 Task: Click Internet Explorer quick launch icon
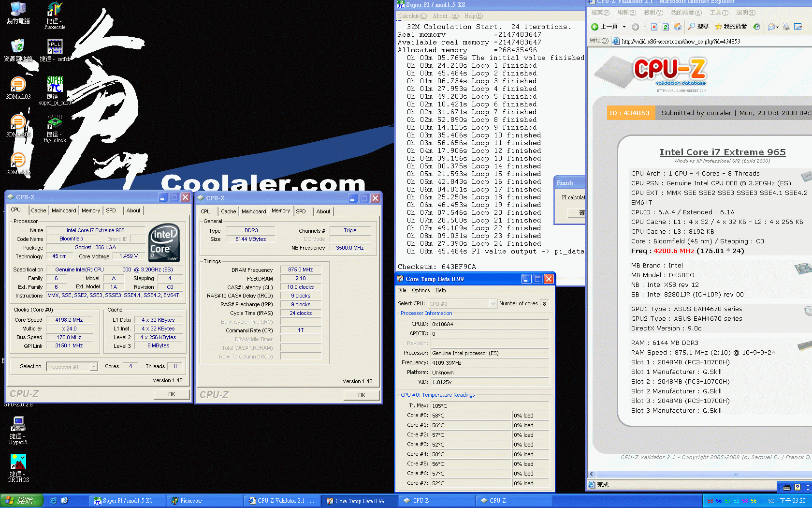[53, 501]
